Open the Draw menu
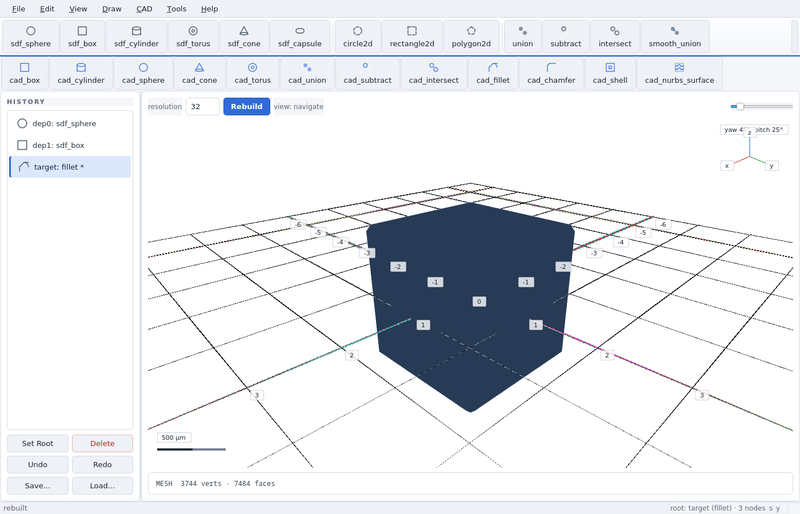 [112, 9]
